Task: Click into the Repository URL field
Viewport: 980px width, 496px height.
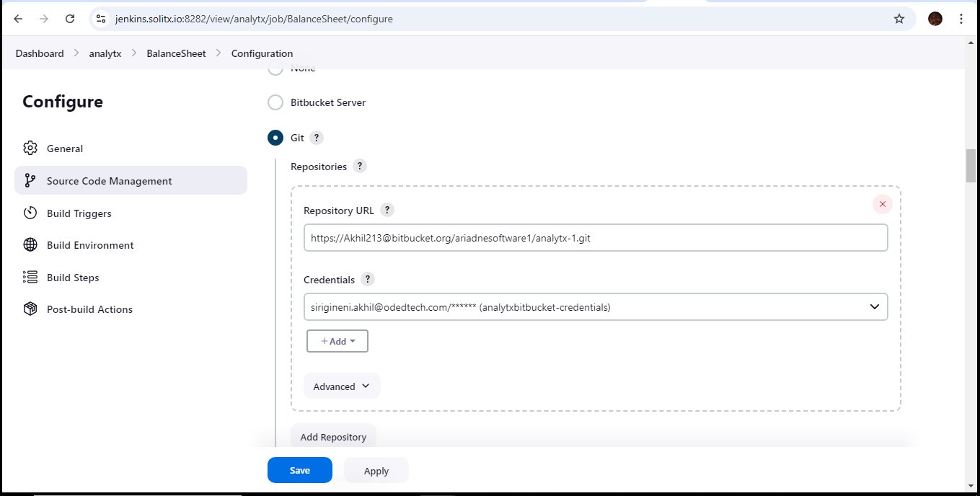Action: [x=595, y=238]
